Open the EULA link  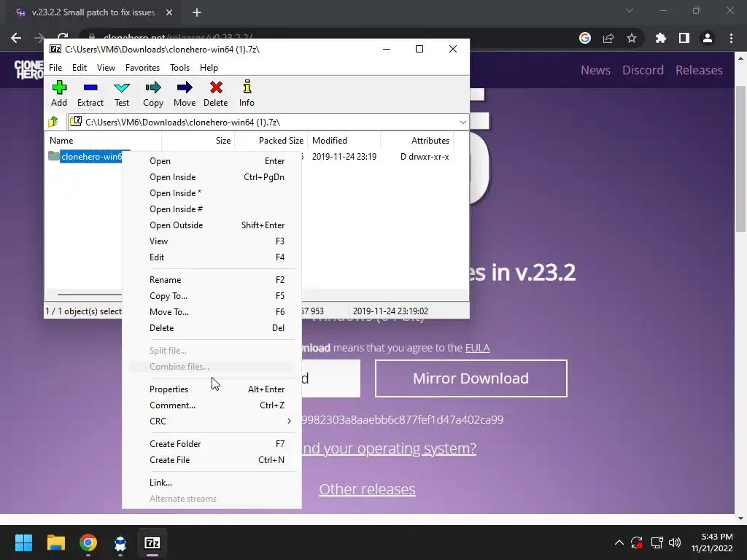[x=477, y=348]
